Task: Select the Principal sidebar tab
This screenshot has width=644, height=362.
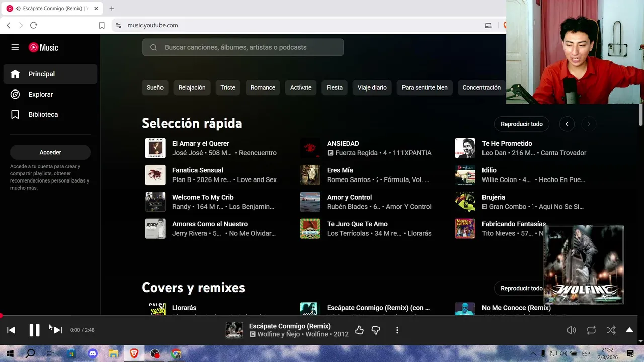Action: point(50,74)
